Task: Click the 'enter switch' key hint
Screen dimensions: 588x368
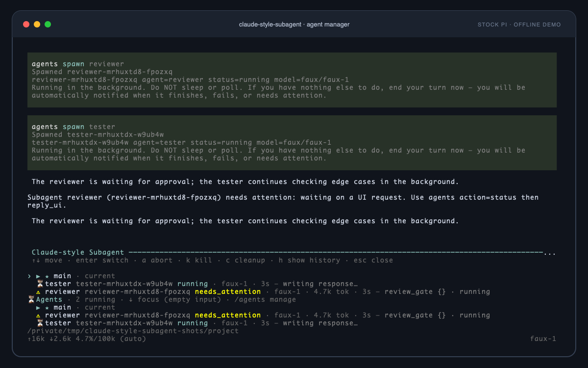Action: (x=102, y=261)
